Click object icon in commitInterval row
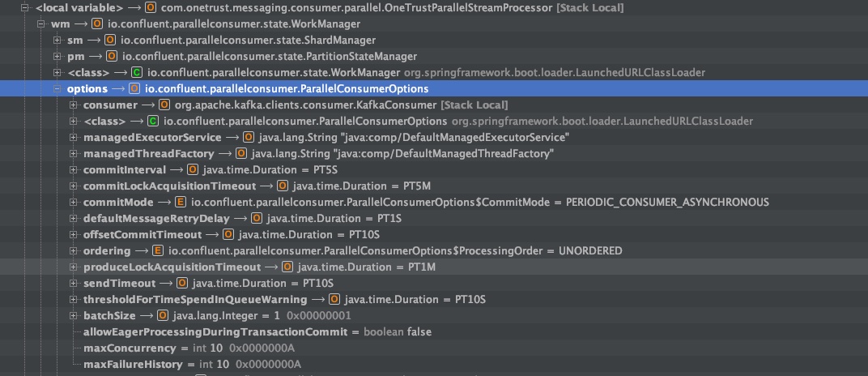Screen dimensions: 868x376 (193, 170)
